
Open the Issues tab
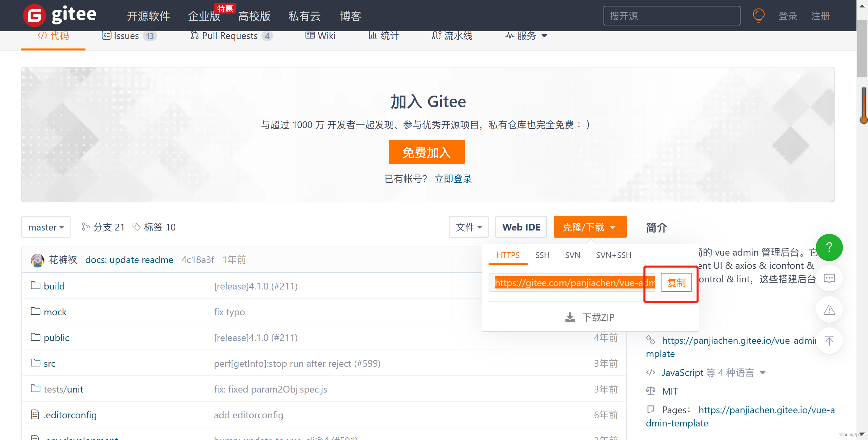pos(129,36)
